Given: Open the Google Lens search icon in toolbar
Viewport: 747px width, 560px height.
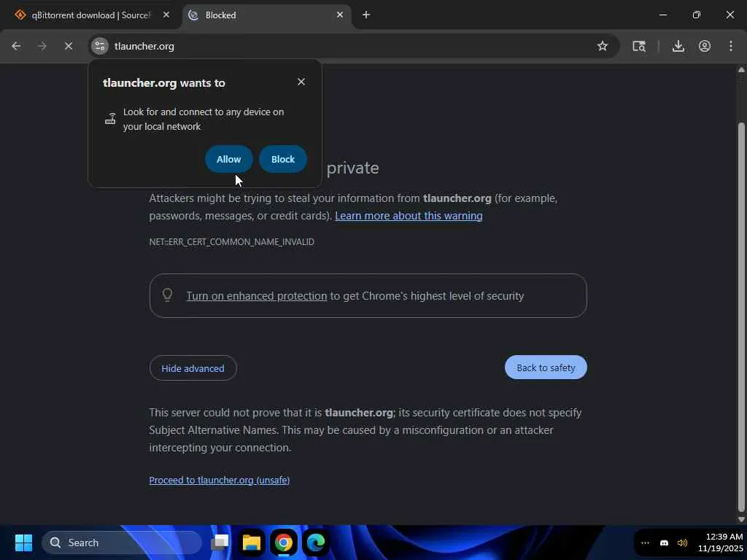Looking at the screenshot, I should (639, 46).
